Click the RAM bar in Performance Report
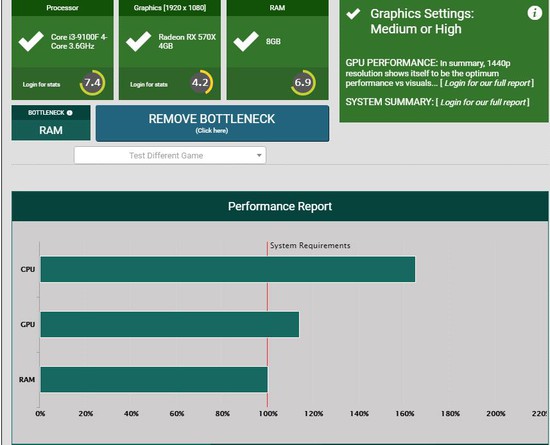550x445 pixels. pos(154,380)
